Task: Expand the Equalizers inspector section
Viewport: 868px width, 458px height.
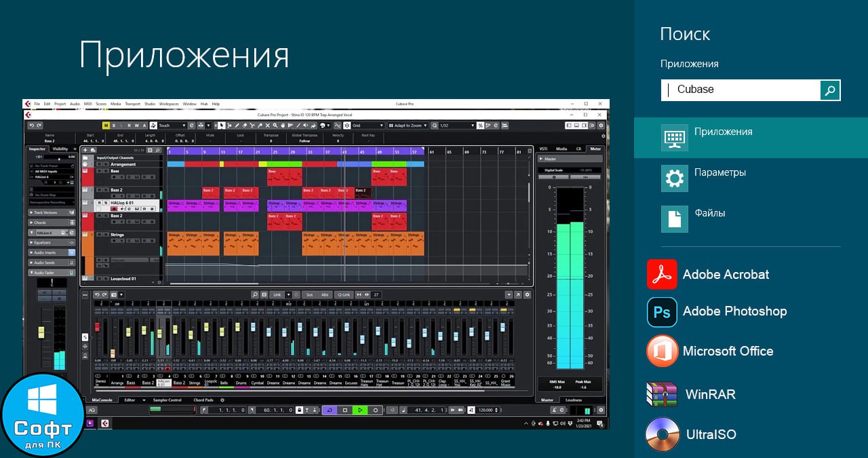Action: click(52, 242)
